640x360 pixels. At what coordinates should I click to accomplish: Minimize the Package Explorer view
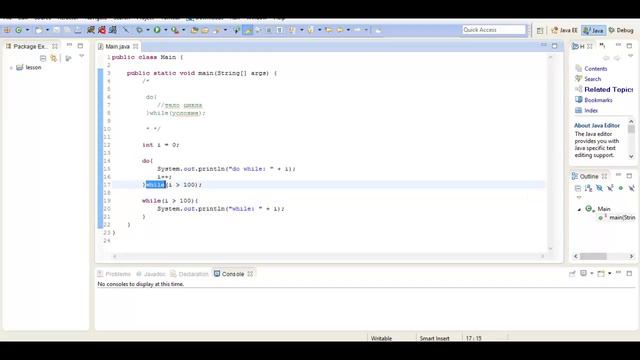[69, 45]
